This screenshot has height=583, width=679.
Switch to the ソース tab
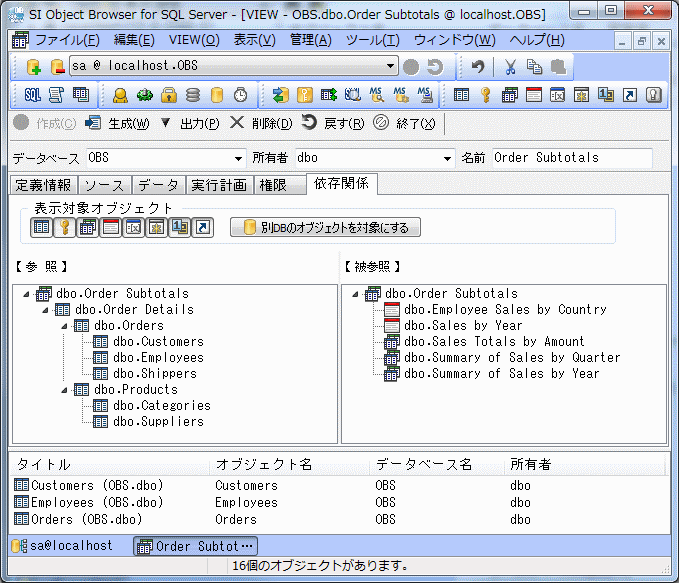coord(104,185)
